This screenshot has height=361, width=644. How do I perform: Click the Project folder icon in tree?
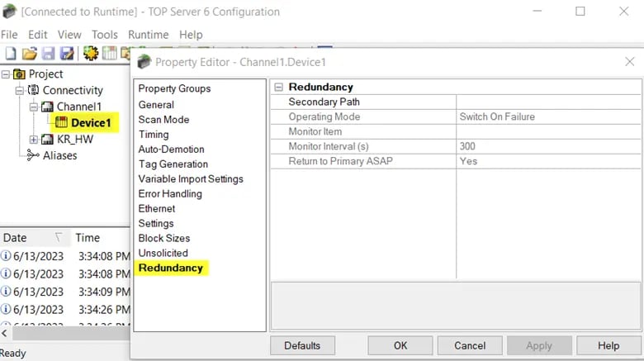click(x=19, y=74)
